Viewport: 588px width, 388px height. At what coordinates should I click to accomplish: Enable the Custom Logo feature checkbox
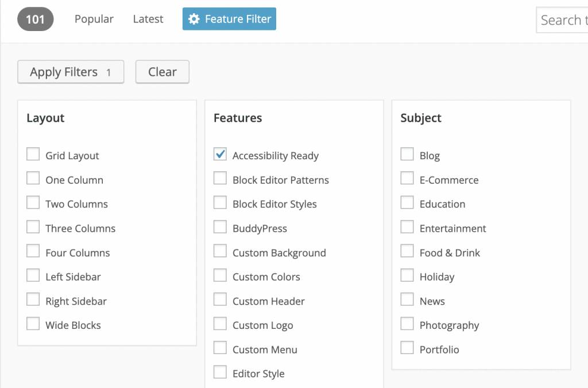220,324
